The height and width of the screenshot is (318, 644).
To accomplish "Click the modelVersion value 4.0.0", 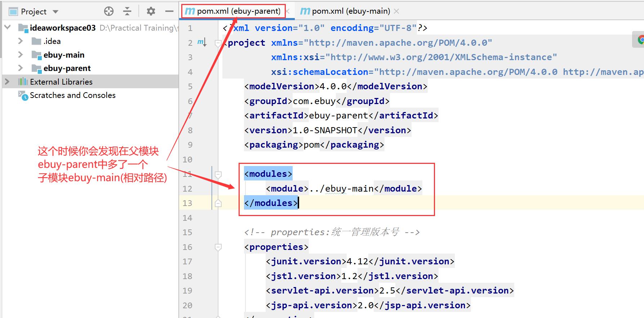I will 333,86.
